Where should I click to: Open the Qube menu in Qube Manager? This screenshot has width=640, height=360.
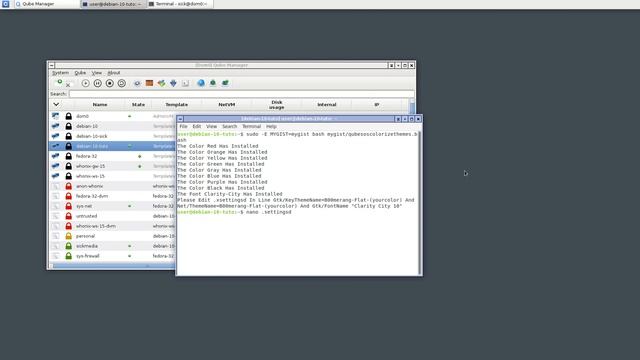(x=80, y=73)
